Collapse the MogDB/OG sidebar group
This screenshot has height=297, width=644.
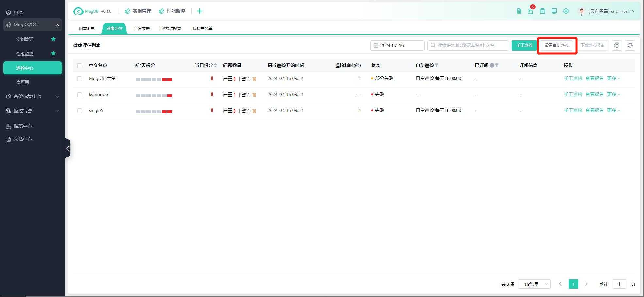tap(33, 25)
